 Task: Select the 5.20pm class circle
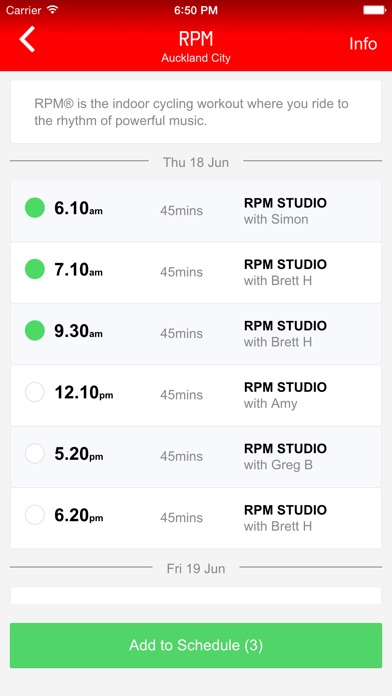tap(35, 454)
